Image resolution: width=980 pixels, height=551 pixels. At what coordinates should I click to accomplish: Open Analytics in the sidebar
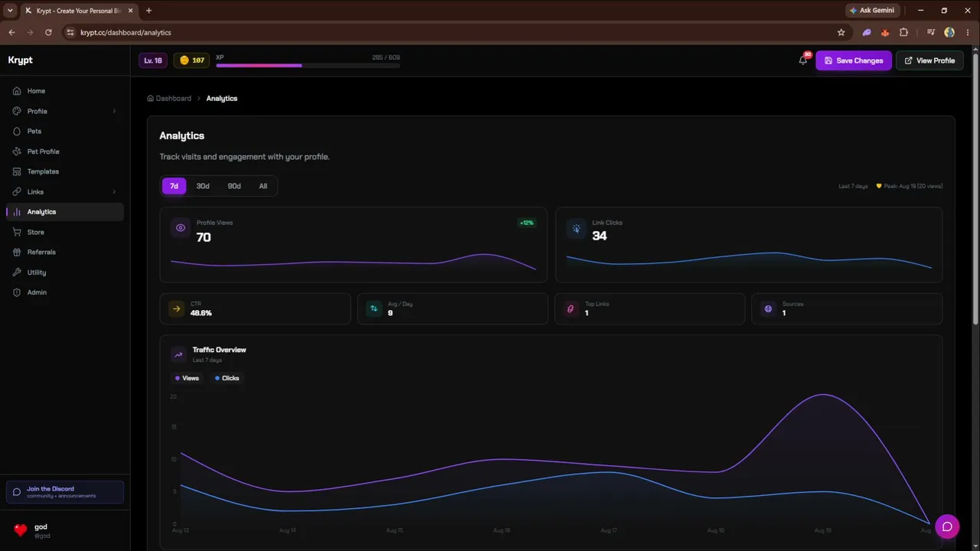click(x=64, y=212)
